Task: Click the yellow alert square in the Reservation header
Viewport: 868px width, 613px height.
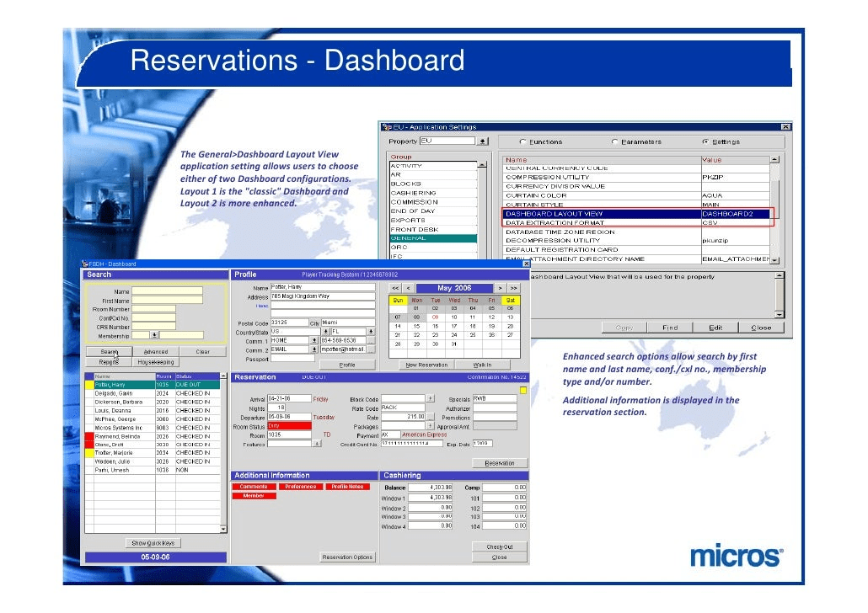Action: pos(523,390)
